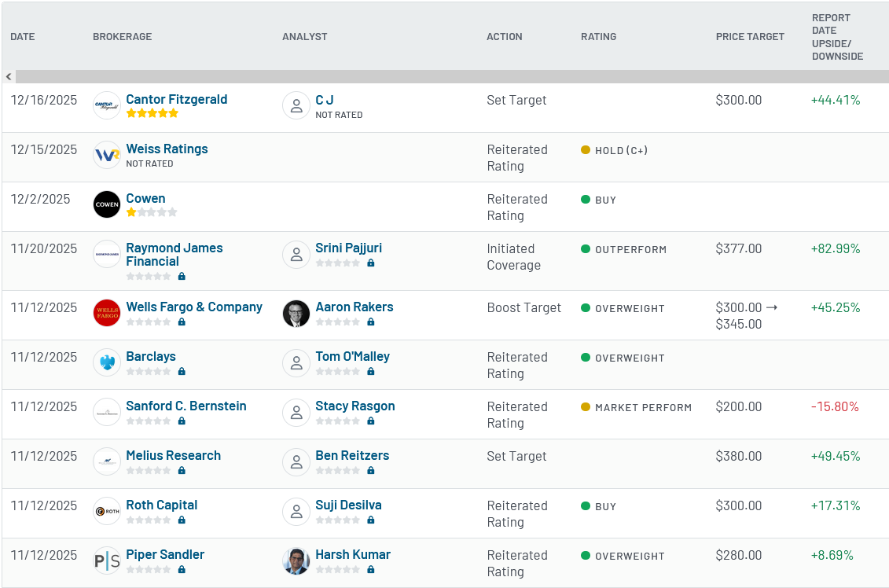889x588 pixels.
Task: Click Srini Pajjuri's avatar placeholder
Action: 296,254
